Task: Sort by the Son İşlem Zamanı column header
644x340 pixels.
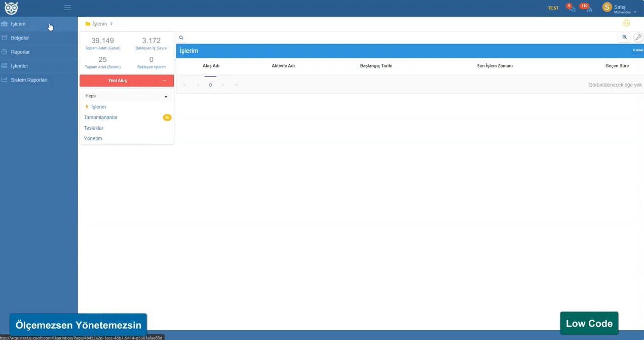Action: pyautogui.click(x=495, y=66)
